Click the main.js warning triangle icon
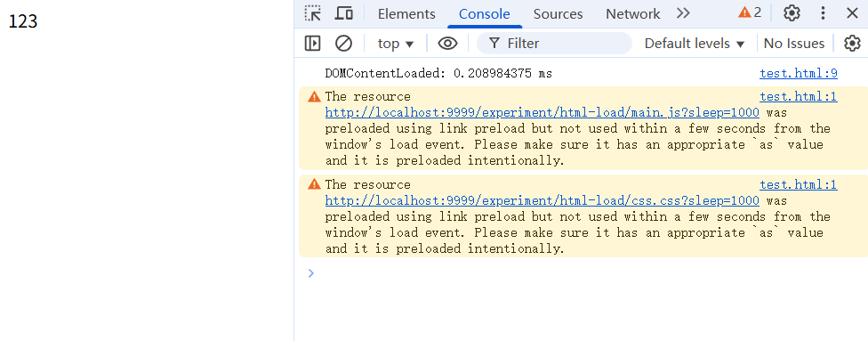The image size is (868, 341). [315, 97]
